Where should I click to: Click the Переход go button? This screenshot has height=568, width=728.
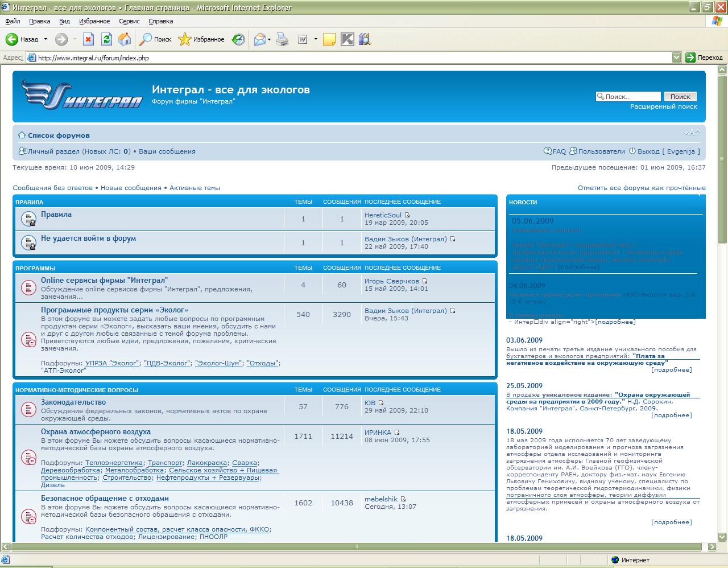coord(704,57)
